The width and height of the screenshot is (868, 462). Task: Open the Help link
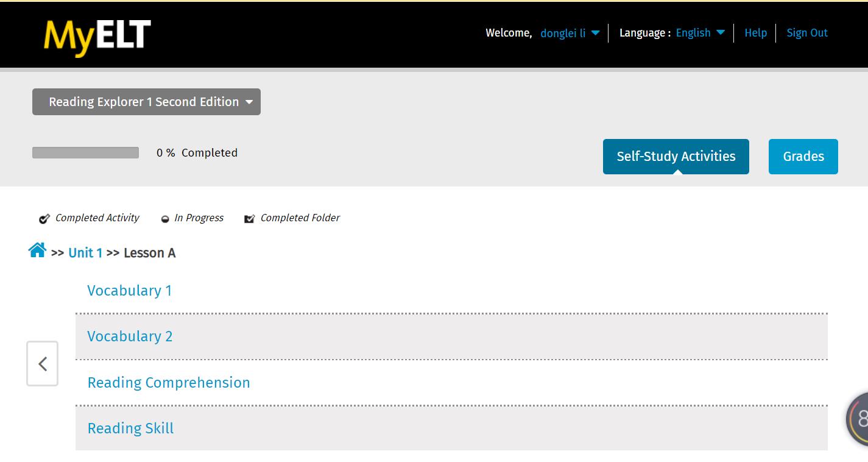(x=755, y=33)
